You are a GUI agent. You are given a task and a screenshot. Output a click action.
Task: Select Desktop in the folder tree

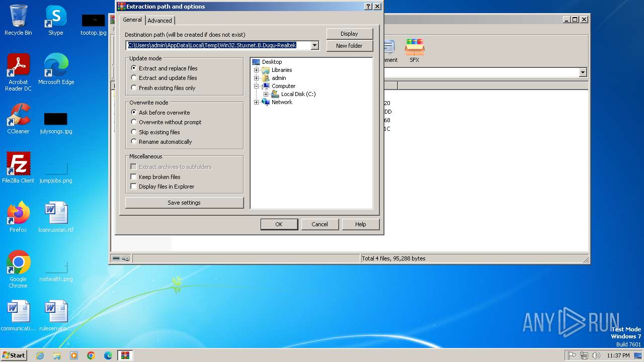pyautogui.click(x=272, y=62)
